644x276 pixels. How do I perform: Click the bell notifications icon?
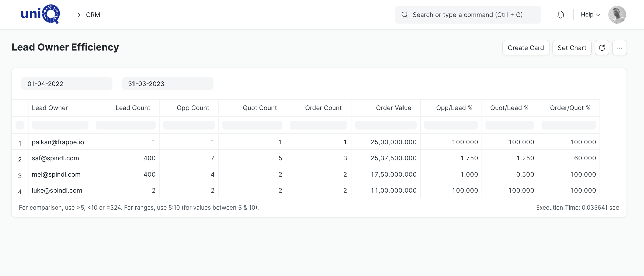coord(560,15)
